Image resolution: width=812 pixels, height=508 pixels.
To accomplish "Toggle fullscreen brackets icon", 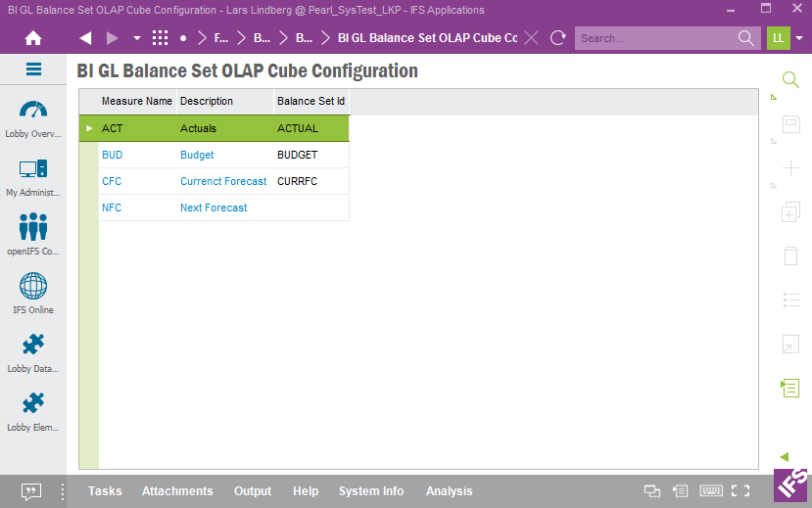I will [740, 491].
